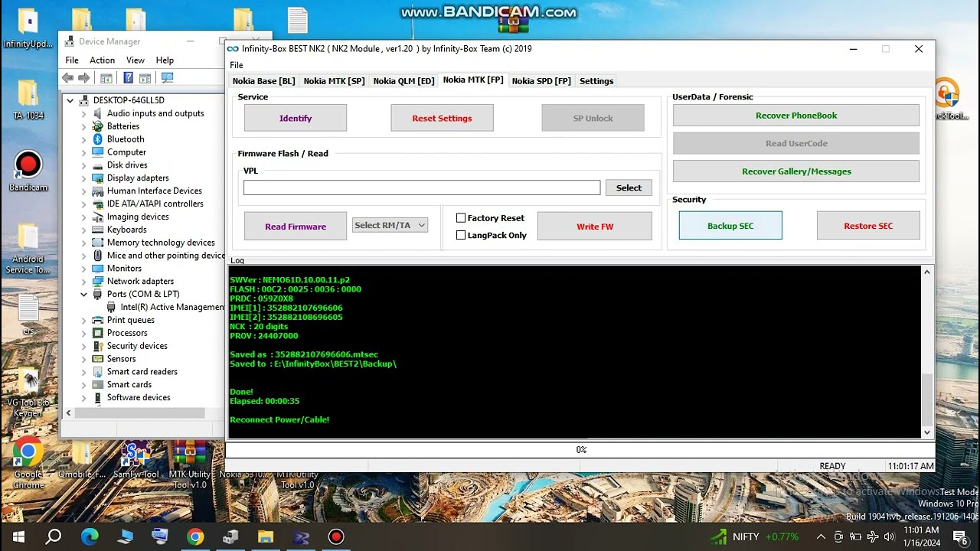Expand the Disk drives tree node

pyautogui.click(x=84, y=165)
